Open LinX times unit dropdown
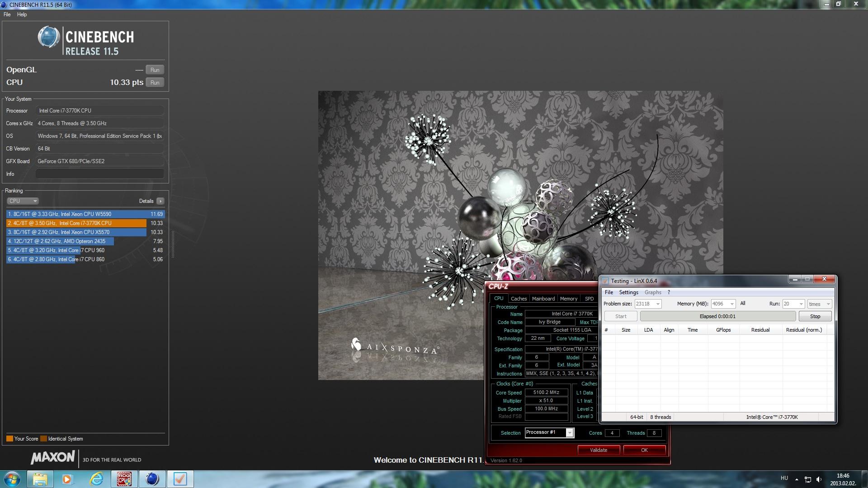868x488 pixels. [x=819, y=304]
